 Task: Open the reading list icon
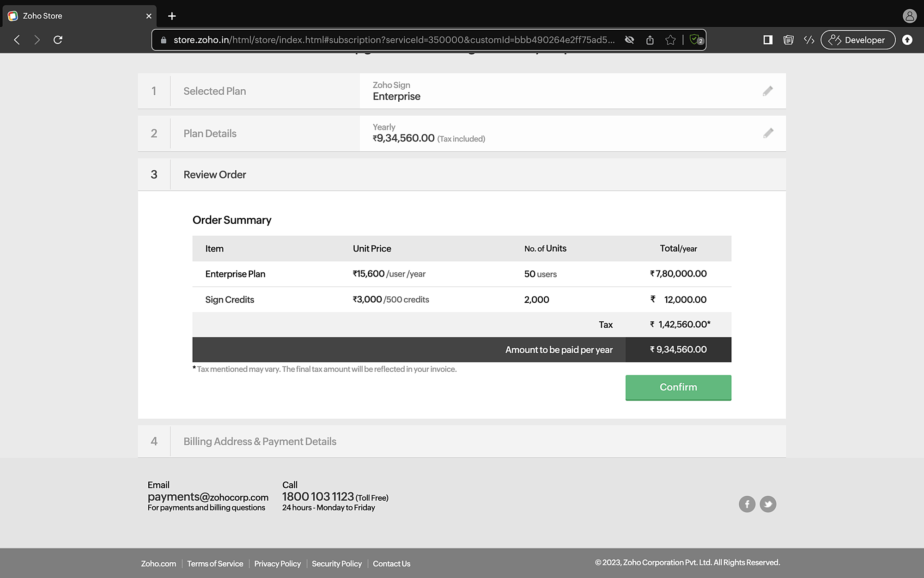(x=788, y=40)
